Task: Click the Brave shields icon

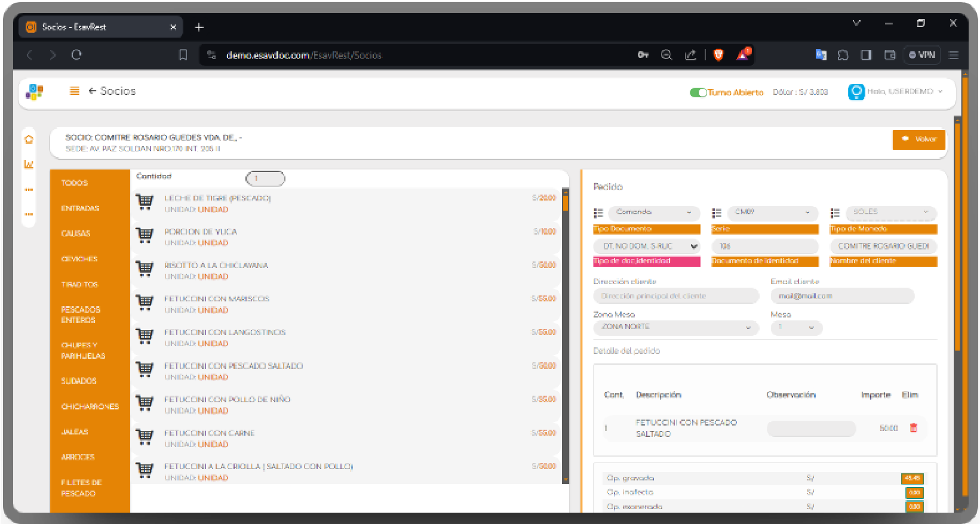Action: (x=718, y=55)
